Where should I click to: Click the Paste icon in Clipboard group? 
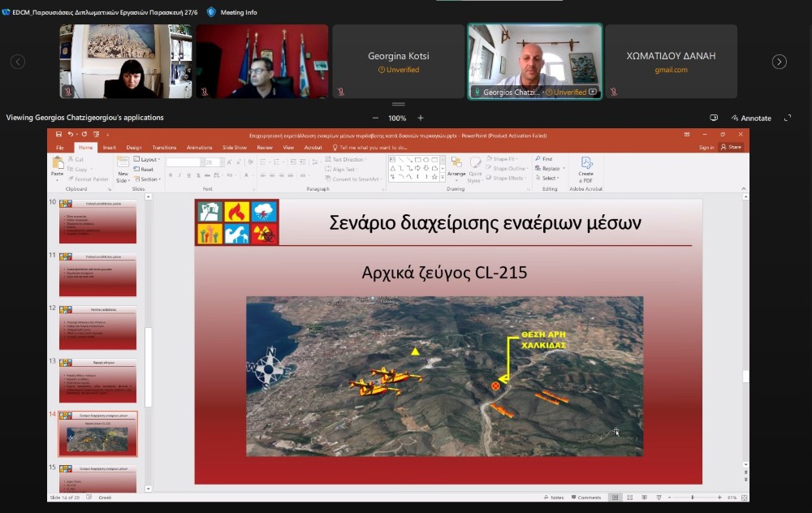point(57,166)
